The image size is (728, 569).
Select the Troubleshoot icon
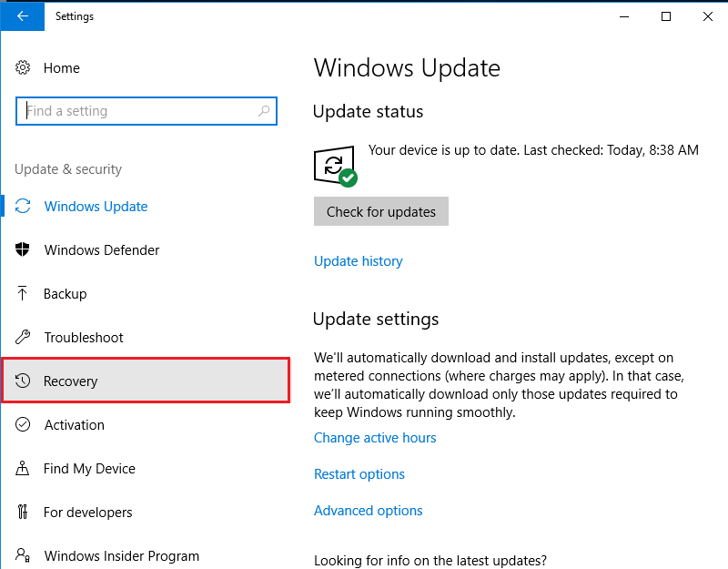[x=24, y=338]
